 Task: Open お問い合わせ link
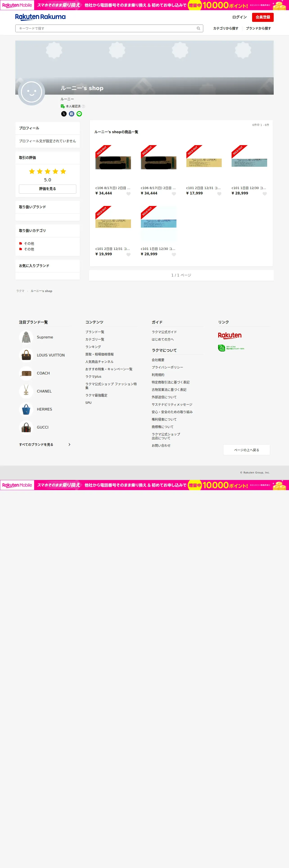coord(161,445)
